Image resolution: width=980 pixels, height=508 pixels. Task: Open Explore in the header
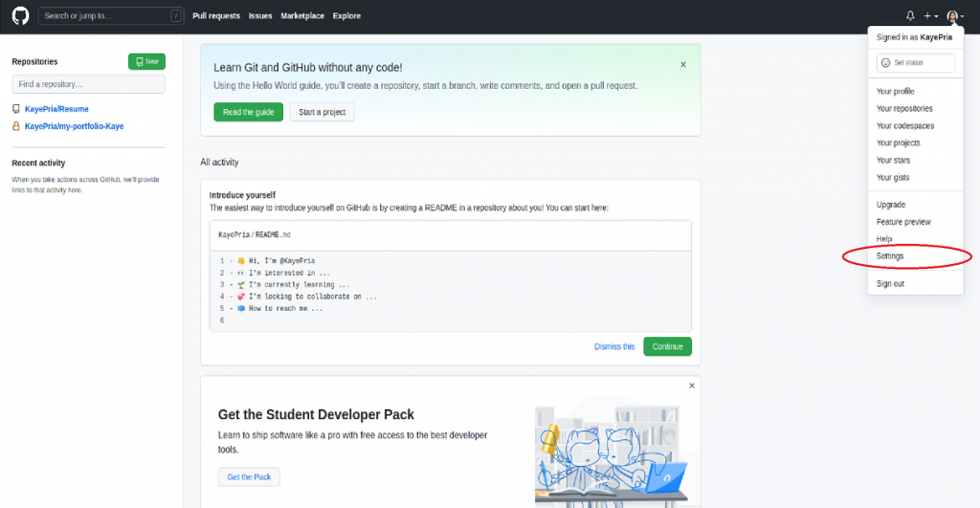pyautogui.click(x=346, y=16)
